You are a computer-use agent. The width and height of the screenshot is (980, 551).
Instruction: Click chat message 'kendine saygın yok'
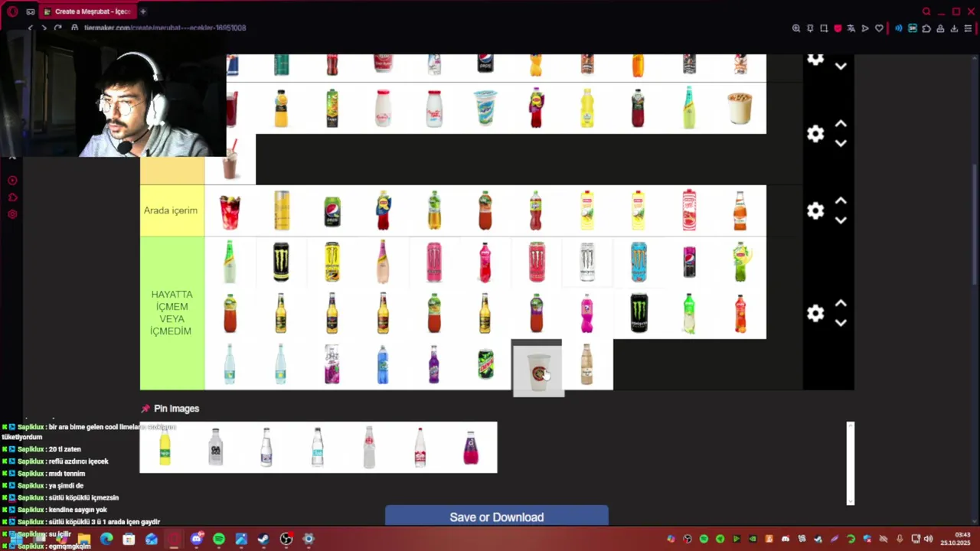[77, 510]
